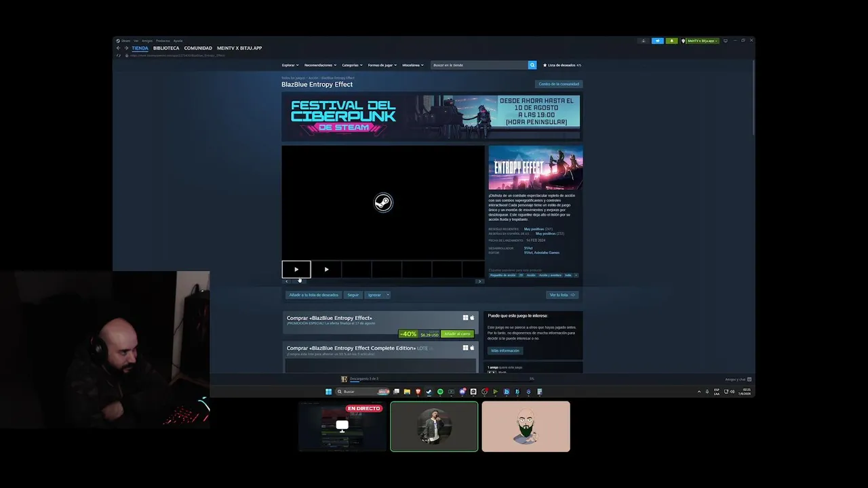
Task: Click the wishlist star icon
Action: (x=545, y=65)
